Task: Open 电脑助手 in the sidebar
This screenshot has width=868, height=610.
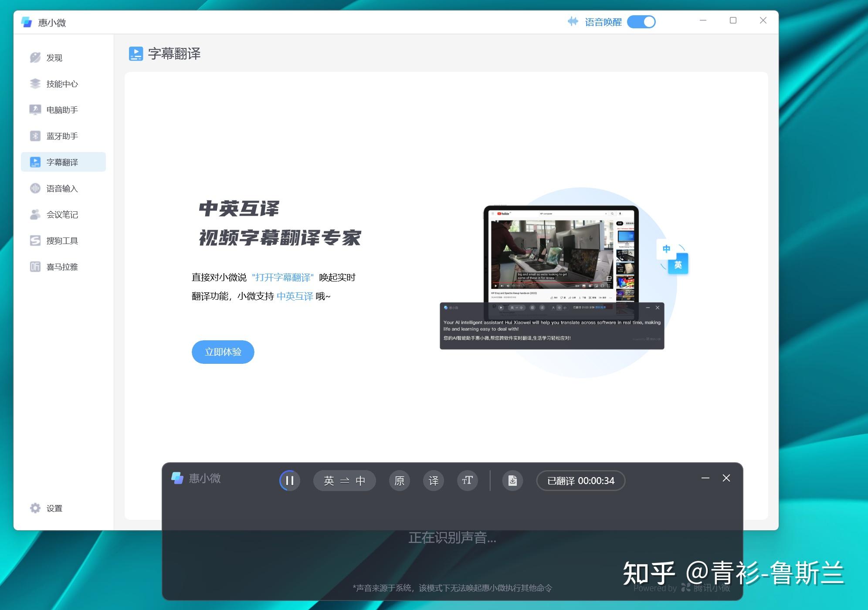Action: click(x=61, y=110)
